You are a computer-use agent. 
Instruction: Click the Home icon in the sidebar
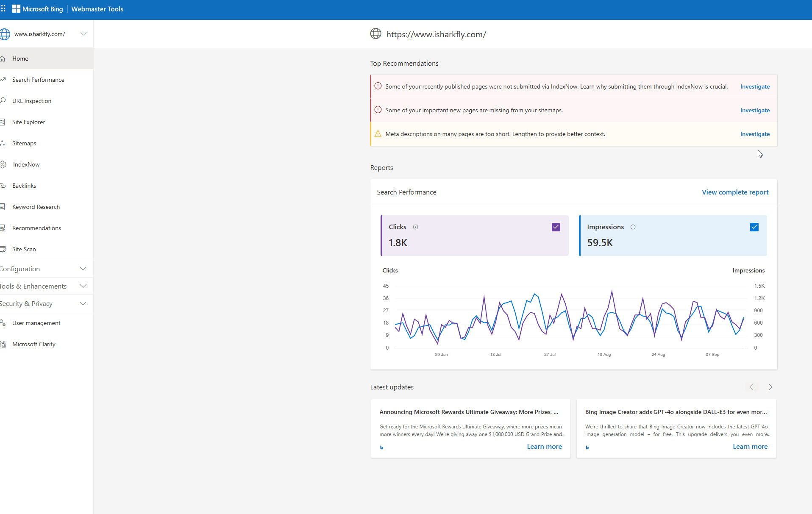[x=3, y=58]
